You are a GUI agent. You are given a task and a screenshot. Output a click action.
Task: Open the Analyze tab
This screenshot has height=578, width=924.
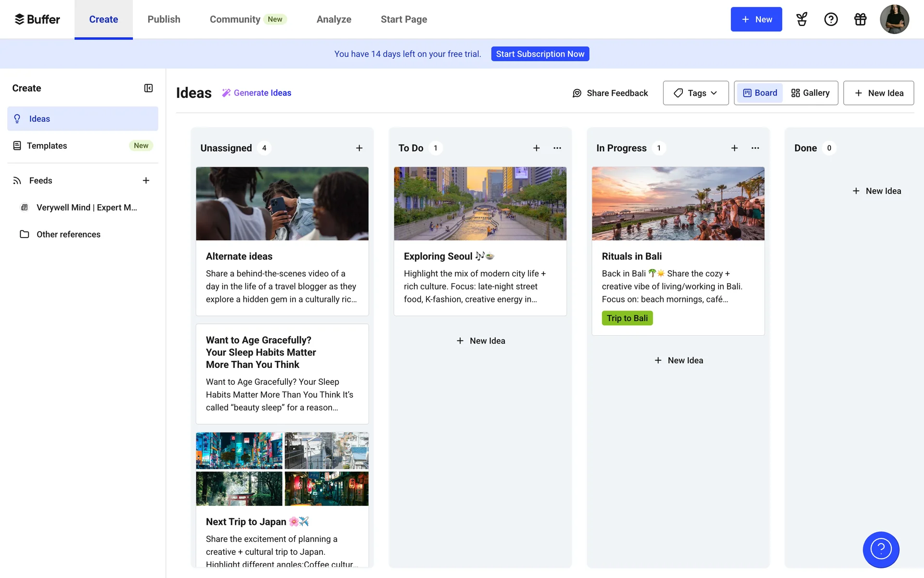[334, 19]
